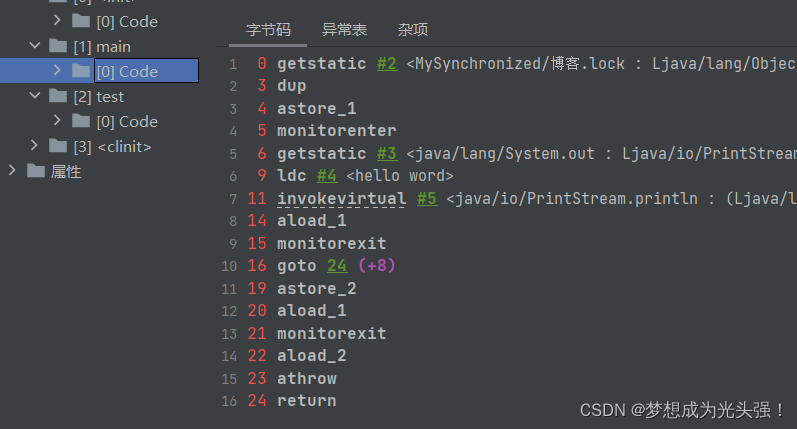Click the (+8) jump offset text
Screen dimensions: 797x429
click(x=377, y=265)
